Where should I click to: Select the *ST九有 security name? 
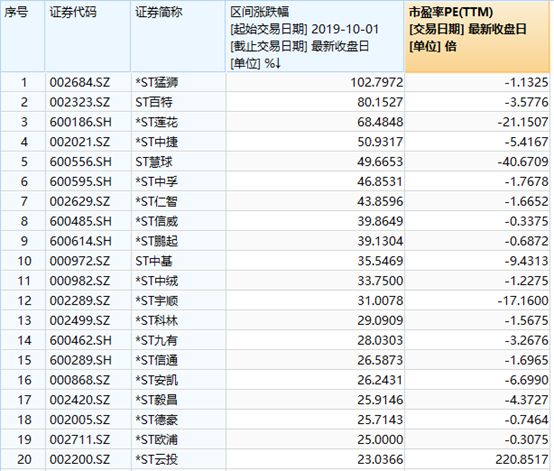click(157, 340)
